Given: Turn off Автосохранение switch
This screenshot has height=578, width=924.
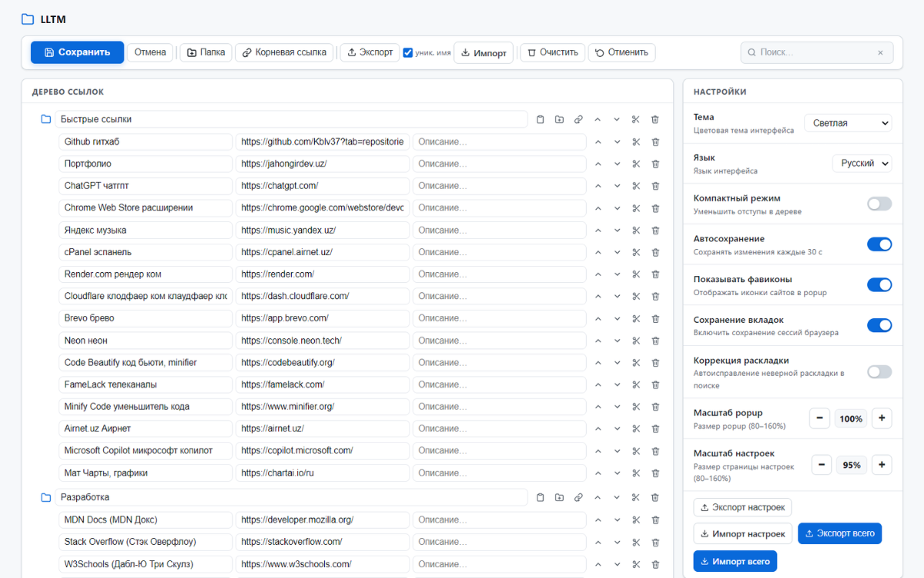Looking at the screenshot, I should coord(879,244).
